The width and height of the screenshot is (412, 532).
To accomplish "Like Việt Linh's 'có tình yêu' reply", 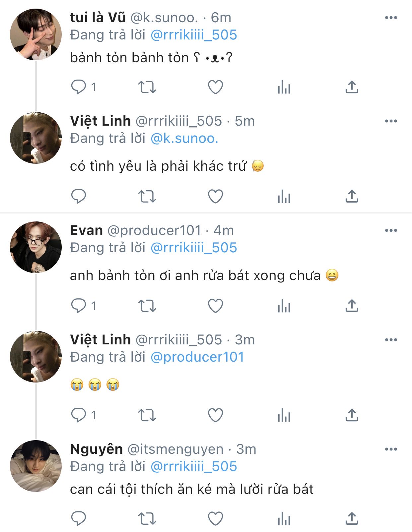I will coord(215,197).
